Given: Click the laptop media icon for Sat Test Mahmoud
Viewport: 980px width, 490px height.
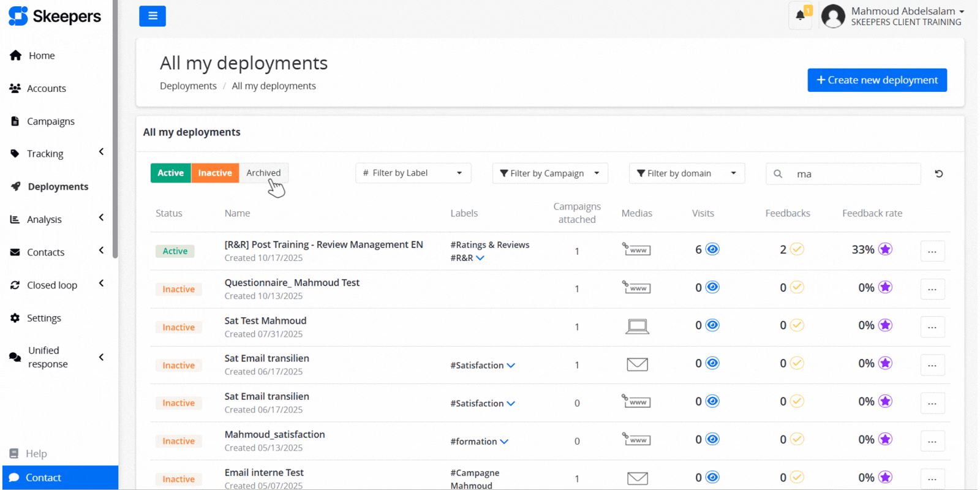Looking at the screenshot, I should click(637, 326).
